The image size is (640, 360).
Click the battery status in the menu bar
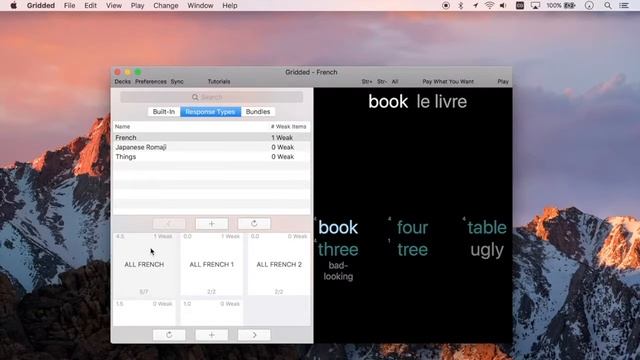[561, 5]
